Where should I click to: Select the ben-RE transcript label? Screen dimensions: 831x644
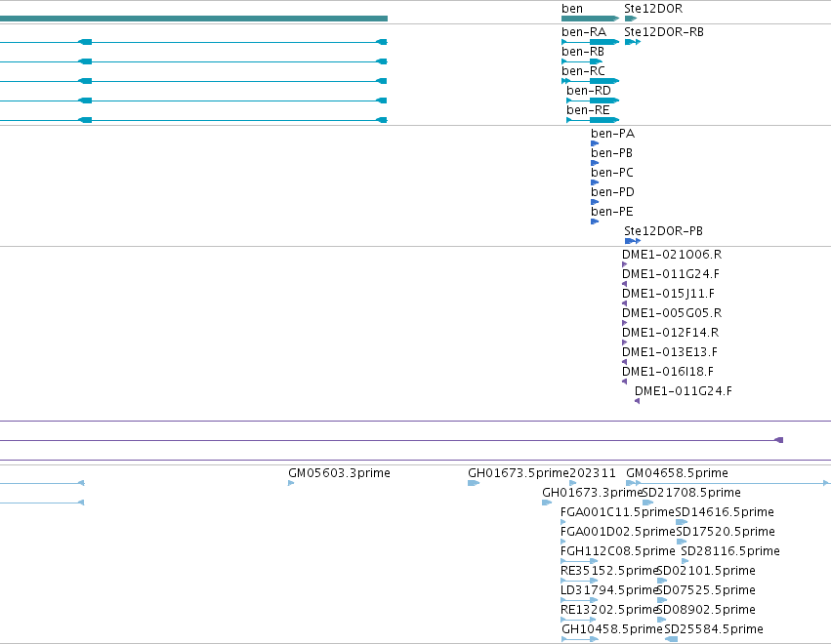coord(588,110)
